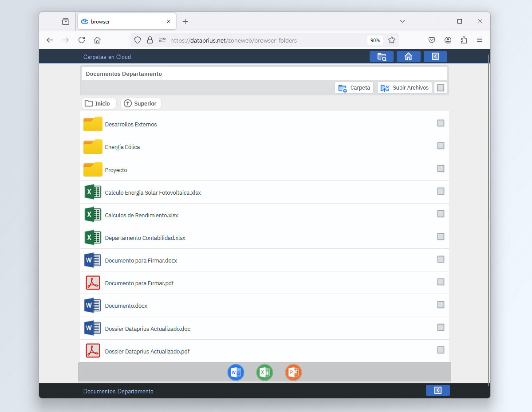This screenshot has width=532, height=412.
Task: Click the URL address bar
Action: (x=264, y=40)
